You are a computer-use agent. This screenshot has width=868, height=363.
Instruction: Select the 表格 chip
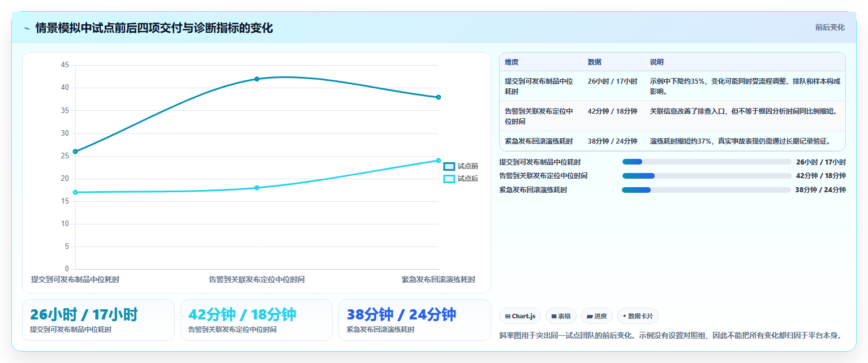[561, 316]
